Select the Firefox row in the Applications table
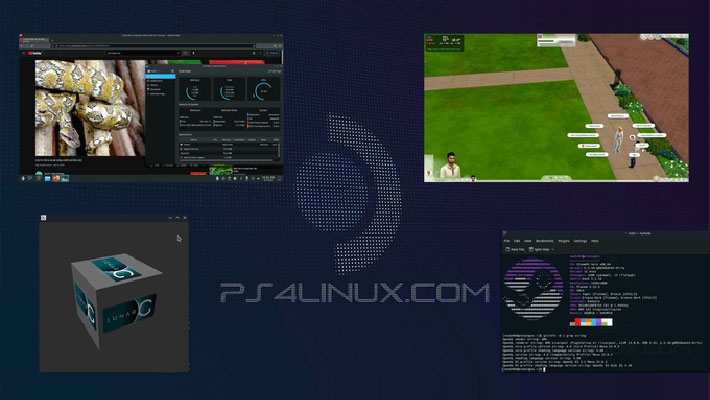The width and height of the screenshot is (710, 400). (x=229, y=145)
